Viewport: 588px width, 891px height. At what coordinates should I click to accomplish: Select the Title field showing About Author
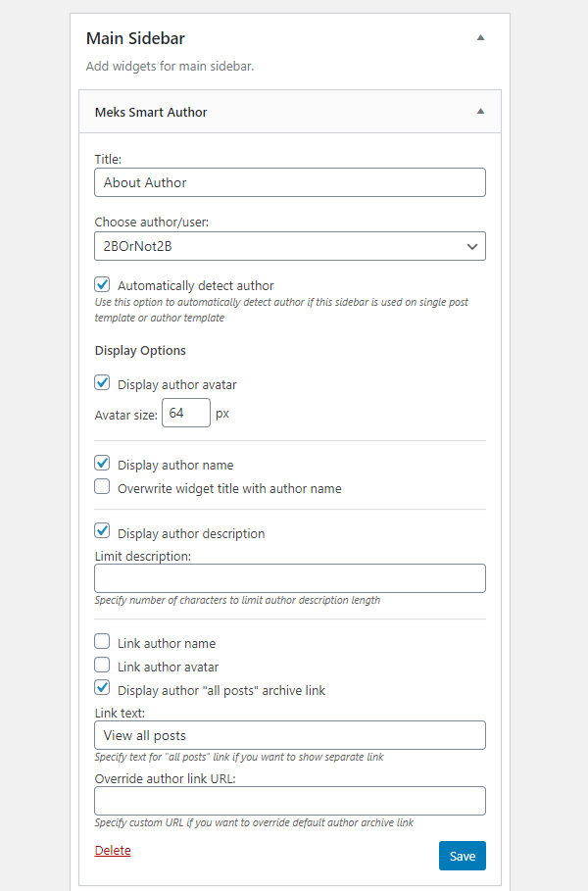coord(289,182)
